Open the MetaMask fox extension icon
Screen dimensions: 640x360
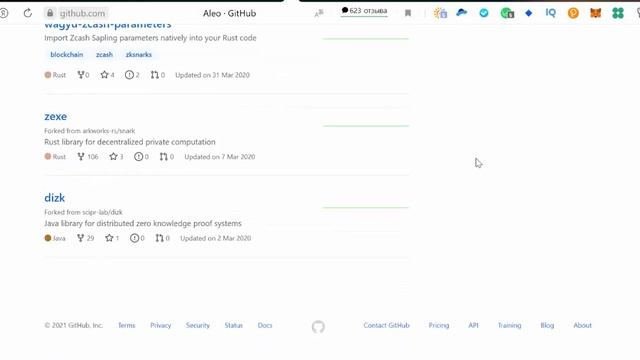(x=596, y=13)
